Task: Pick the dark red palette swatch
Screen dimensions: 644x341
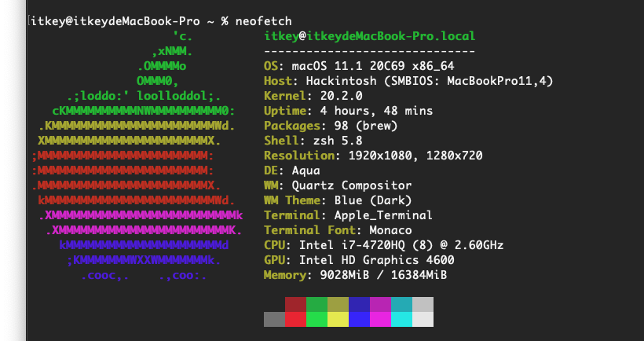Action: (x=296, y=304)
